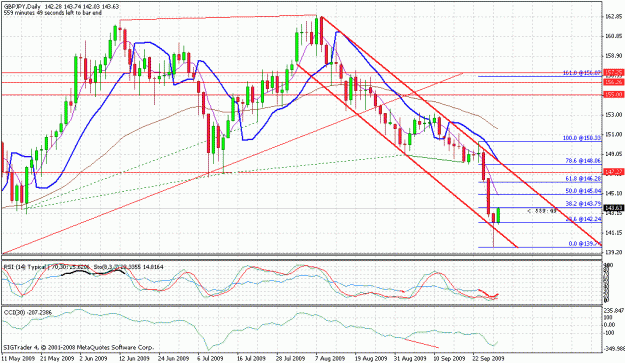Click the 153.00 price scale label
The image size is (625, 363).
[614, 115]
